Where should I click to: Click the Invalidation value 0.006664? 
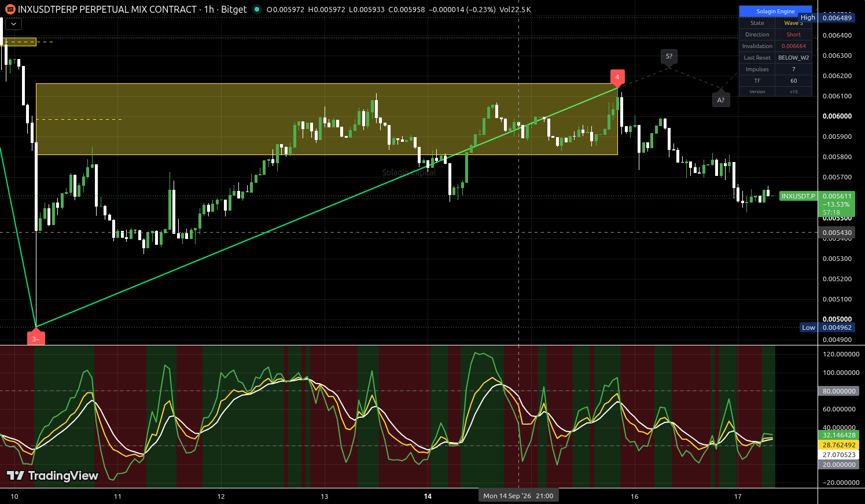tap(793, 46)
